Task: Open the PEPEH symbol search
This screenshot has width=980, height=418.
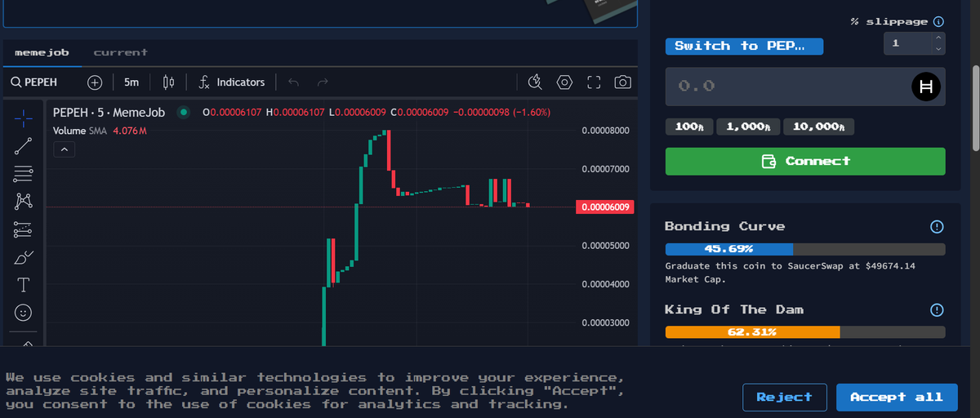Action: click(x=33, y=82)
